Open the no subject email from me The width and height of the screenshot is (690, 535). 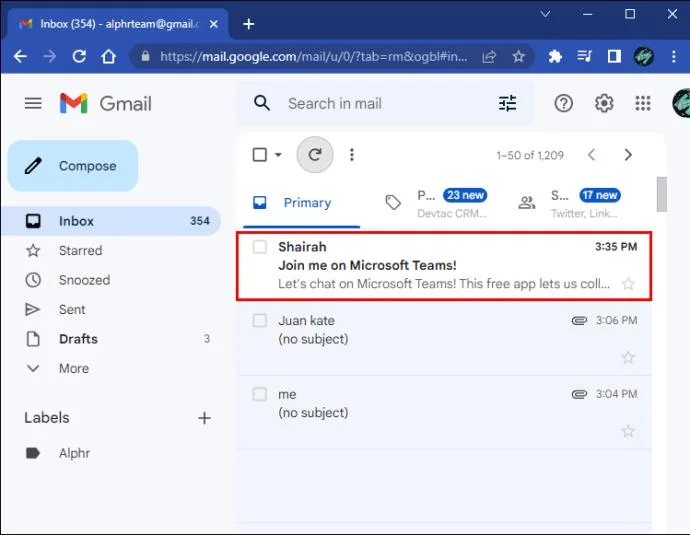pos(444,412)
